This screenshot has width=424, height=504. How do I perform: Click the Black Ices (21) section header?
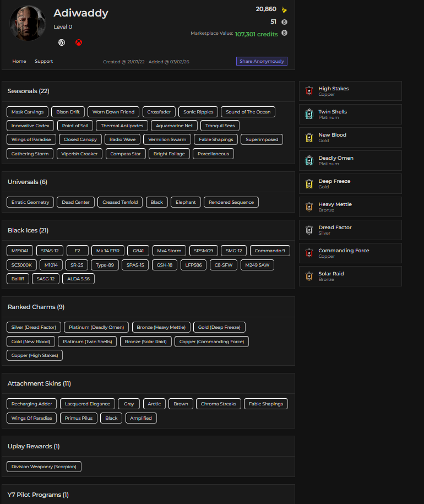coord(28,230)
